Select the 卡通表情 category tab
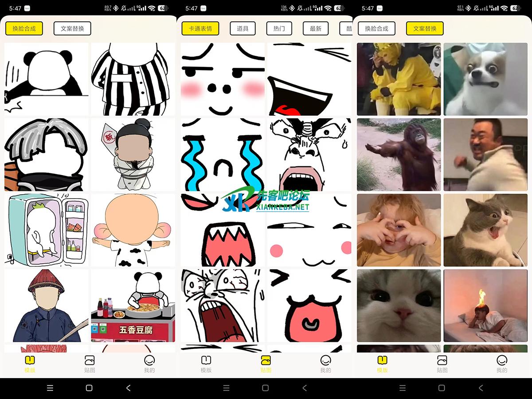Screen dimensions: 532x399 (200, 28)
